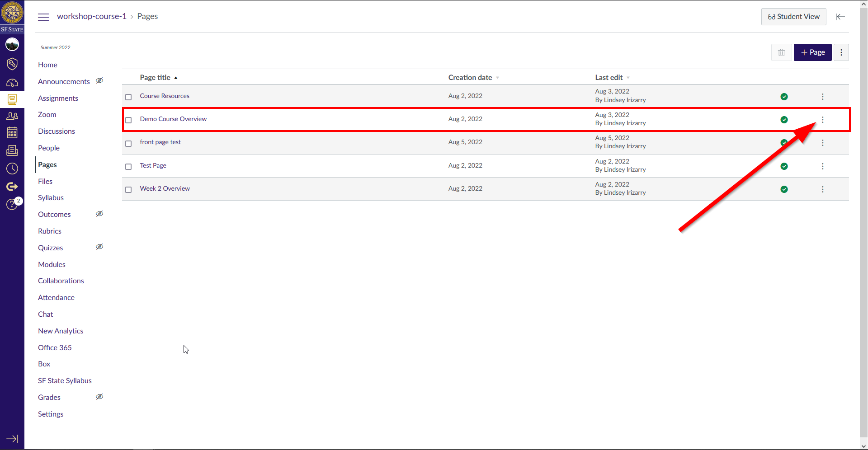Sort by the Page title column
868x450 pixels.
(x=159, y=78)
